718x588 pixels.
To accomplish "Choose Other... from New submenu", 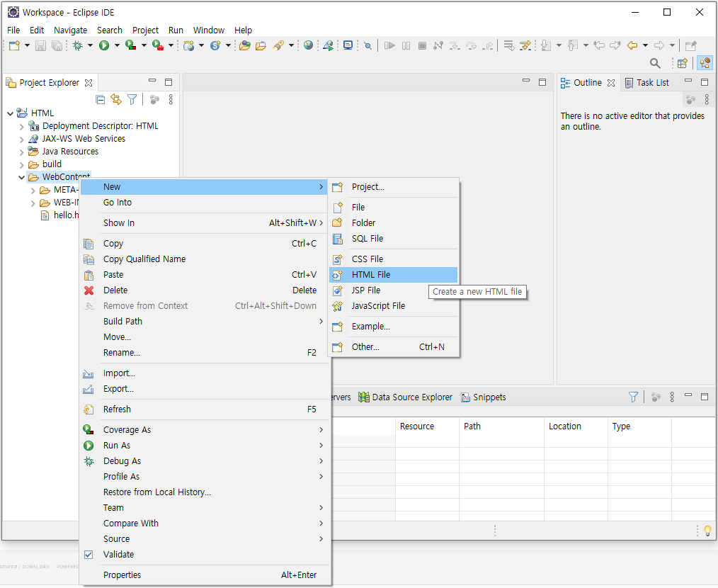I will coord(394,347).
